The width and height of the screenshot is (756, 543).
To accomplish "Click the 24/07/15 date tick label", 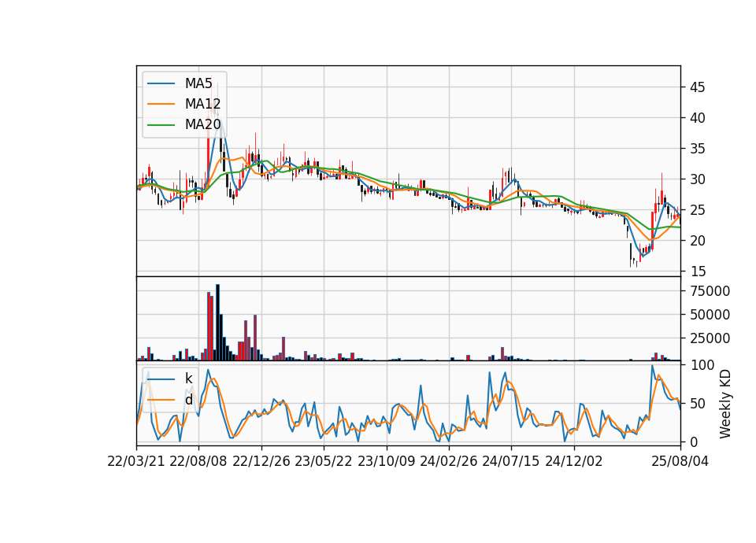I will point(510,461).
